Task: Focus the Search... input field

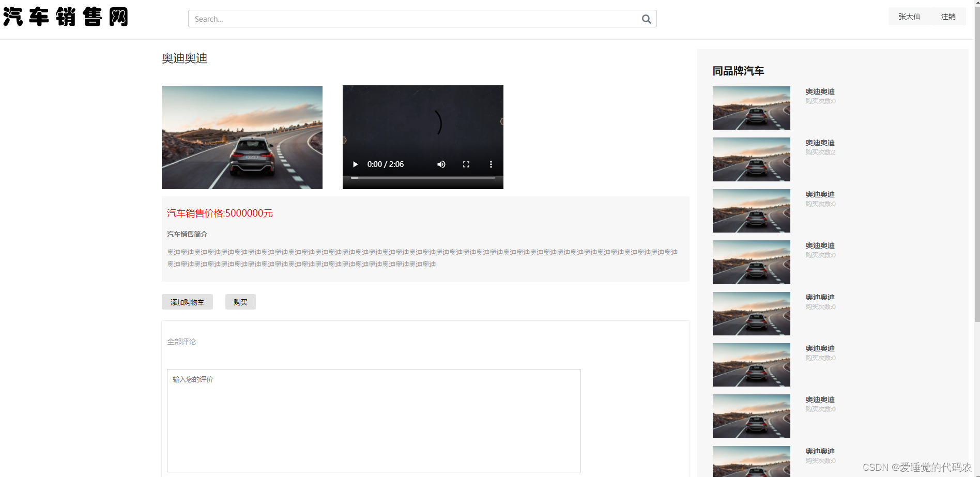Action: pyautogui.click(x=422, y=19)
